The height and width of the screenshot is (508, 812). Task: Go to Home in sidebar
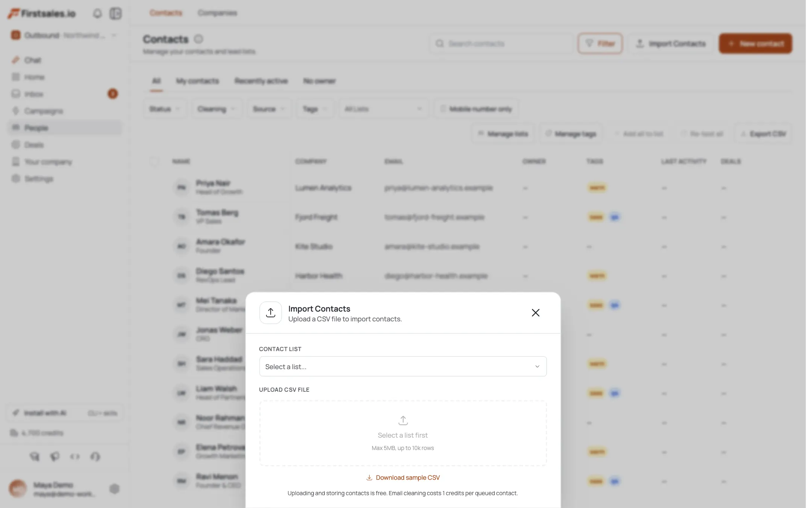click(x=65, y=77)
